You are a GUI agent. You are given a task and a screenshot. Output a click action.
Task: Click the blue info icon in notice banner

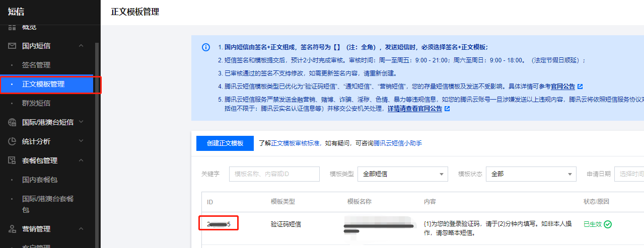[206, 47]
